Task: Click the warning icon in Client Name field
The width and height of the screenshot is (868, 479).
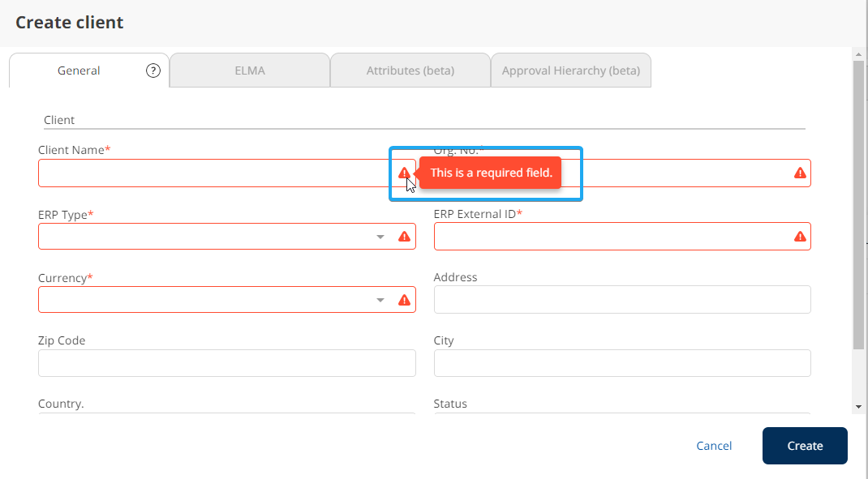Action: coord(404,173)
